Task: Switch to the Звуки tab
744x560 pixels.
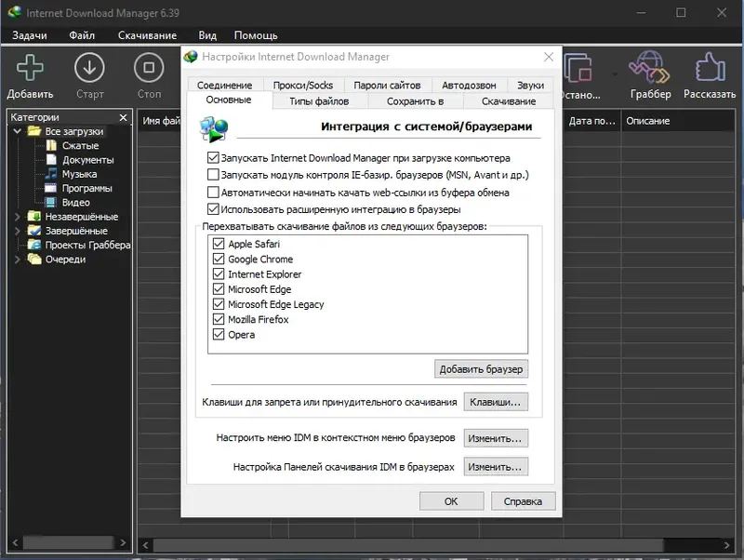Action: coord(530,85)
